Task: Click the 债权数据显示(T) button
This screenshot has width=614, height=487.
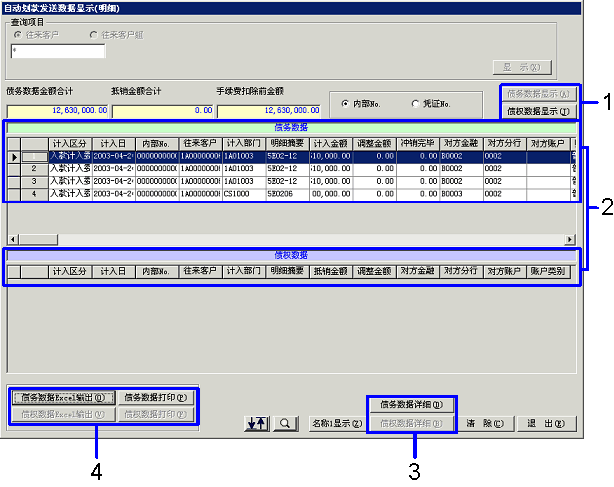Action: coord(538,111)
